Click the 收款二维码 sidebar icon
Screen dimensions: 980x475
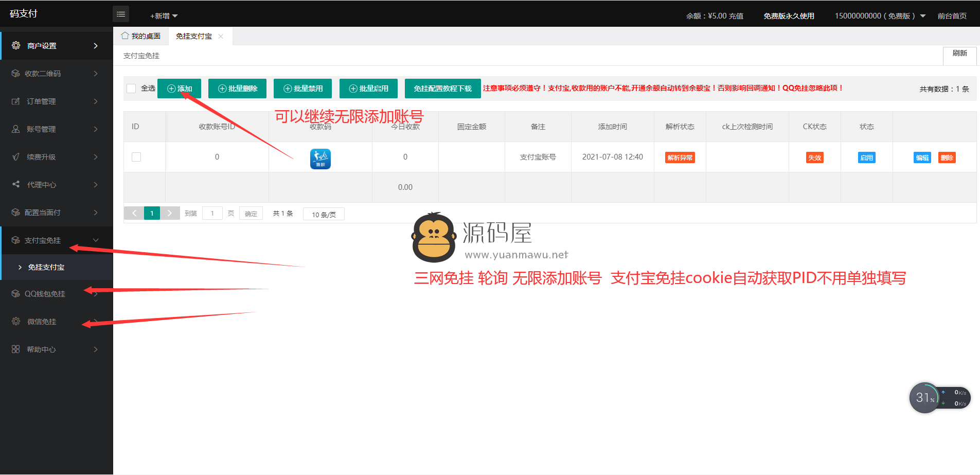point(16,74)
